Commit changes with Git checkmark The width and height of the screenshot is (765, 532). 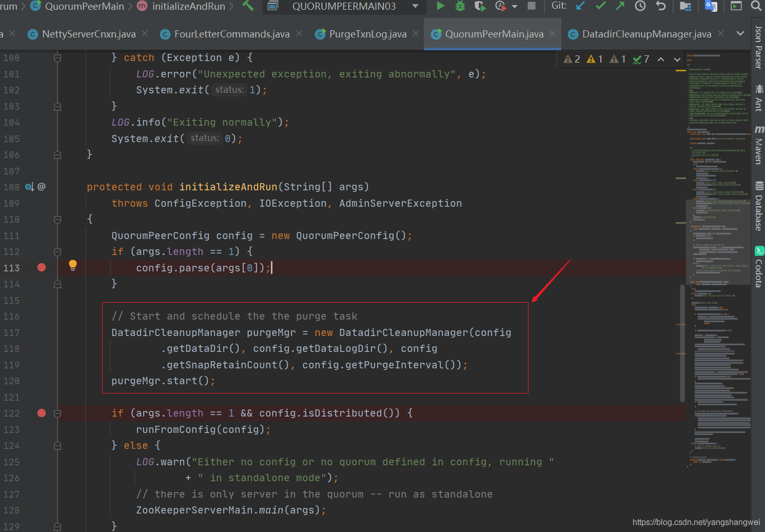click(x=600, y=6)
